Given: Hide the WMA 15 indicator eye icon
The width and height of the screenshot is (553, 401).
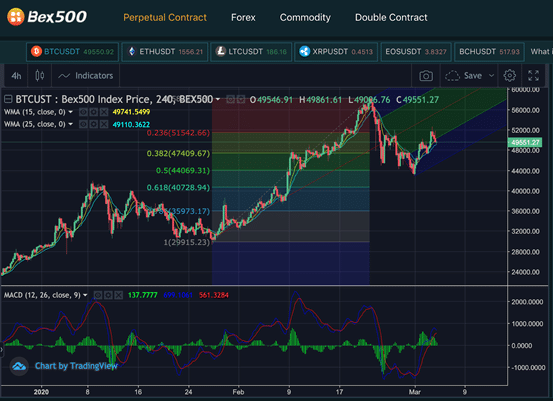Looking at the screenshot, I should click(x=83, y=112).
